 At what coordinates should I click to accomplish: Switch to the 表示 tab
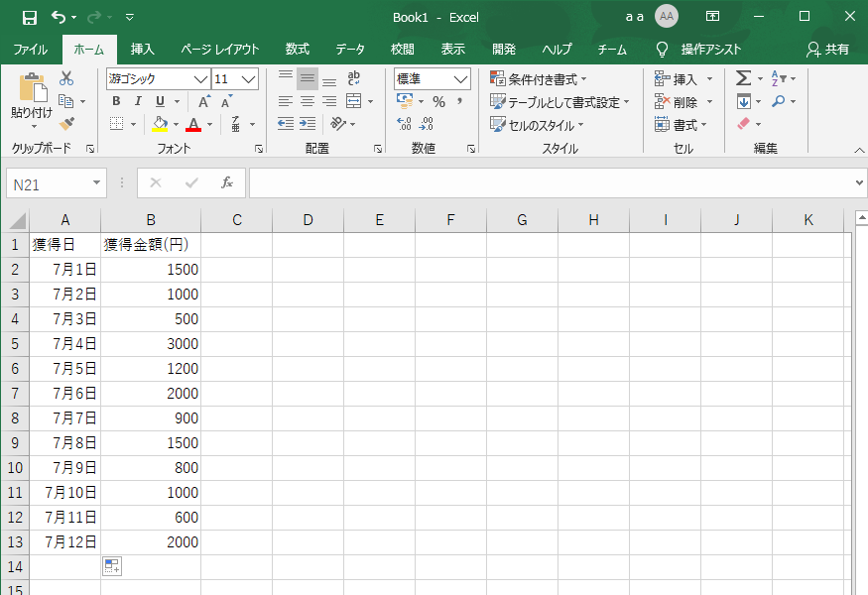pyautogui.click(x=452, y=50)
